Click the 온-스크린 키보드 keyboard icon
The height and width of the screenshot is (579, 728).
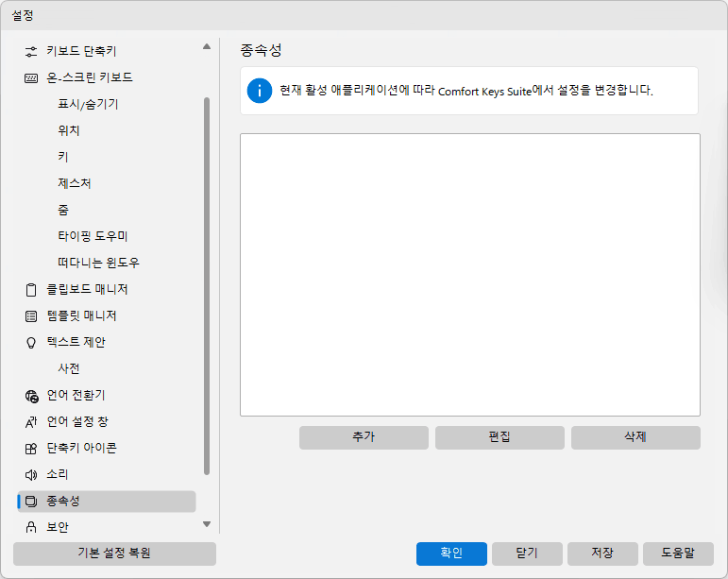(31, 78)
